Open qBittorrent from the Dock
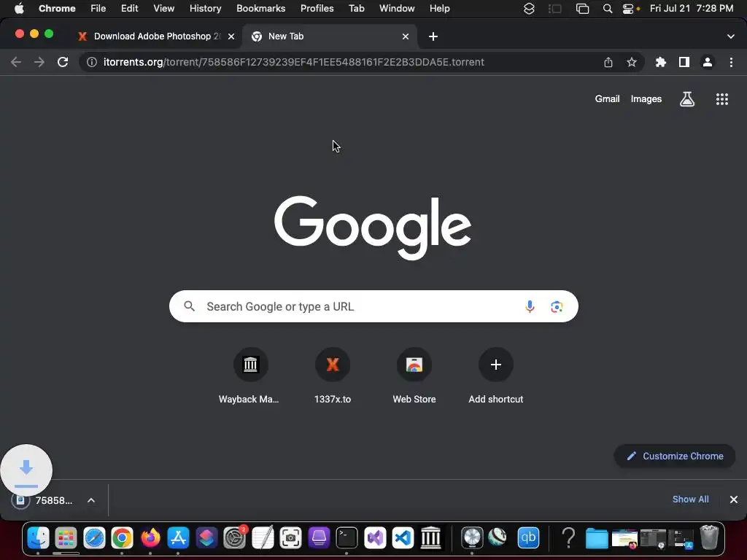 (528, 538)
